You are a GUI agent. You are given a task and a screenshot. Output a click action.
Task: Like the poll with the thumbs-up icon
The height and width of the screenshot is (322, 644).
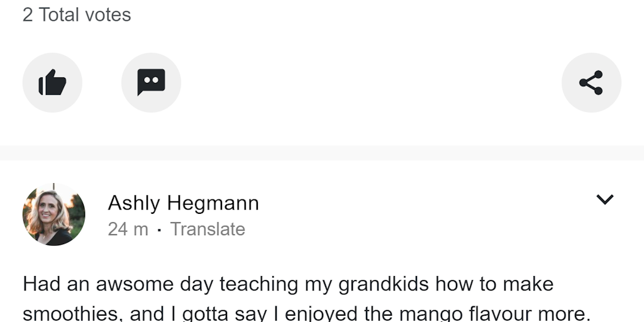pyautogui.click(x=52, y=82)
